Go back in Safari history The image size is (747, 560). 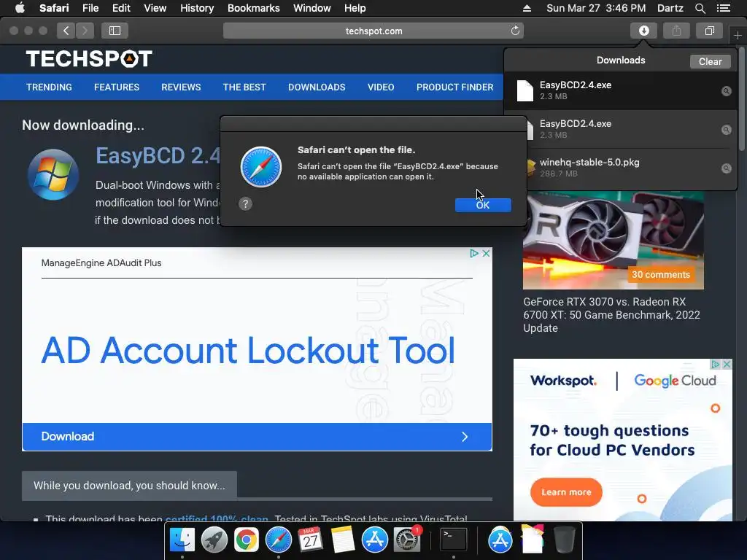click(66, 31)
